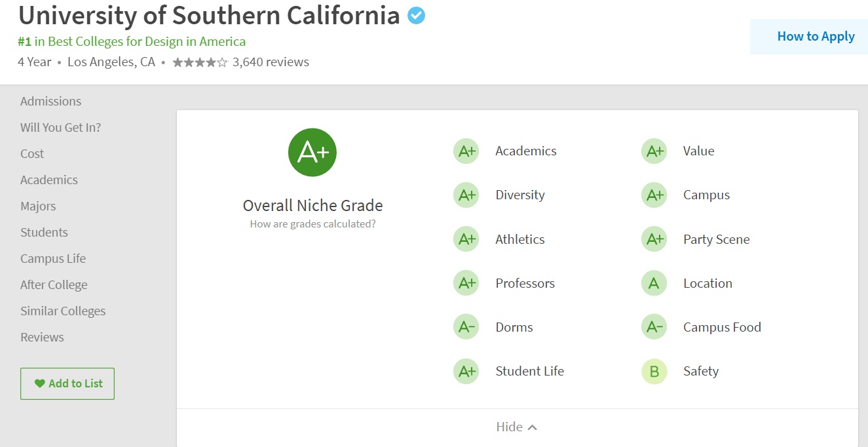Click the Academics A+ grade icon

click(x=466, y=151)
